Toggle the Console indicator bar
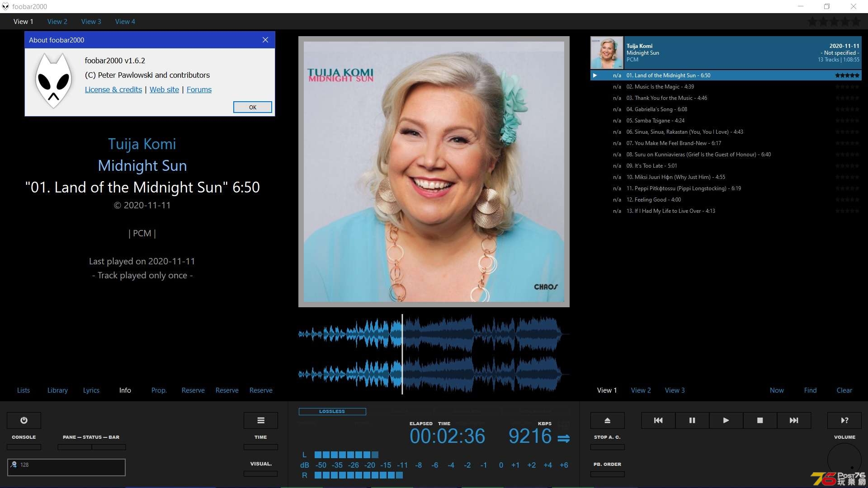 tap(24, 447)
